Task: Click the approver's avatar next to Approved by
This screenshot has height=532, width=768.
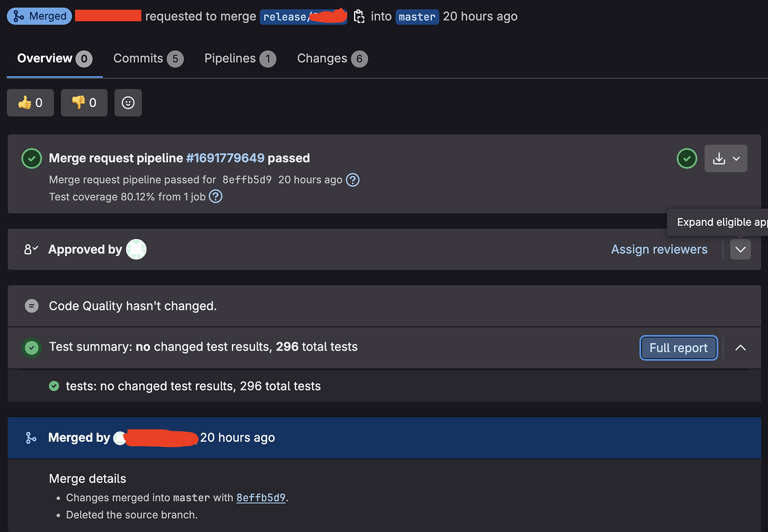Action: (x=136, y=249)
